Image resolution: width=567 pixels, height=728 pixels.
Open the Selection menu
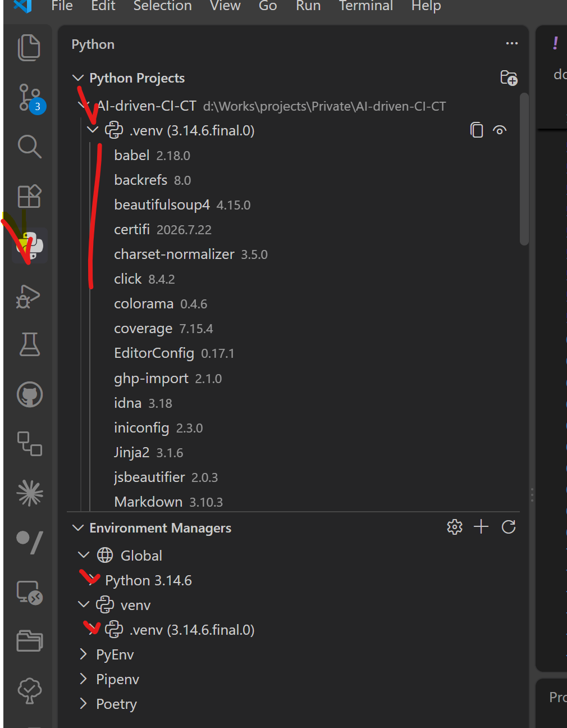pos(163,6)
